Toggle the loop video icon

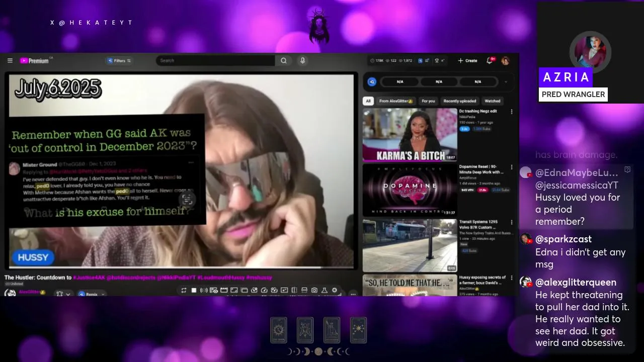click(x=184, y=290)
